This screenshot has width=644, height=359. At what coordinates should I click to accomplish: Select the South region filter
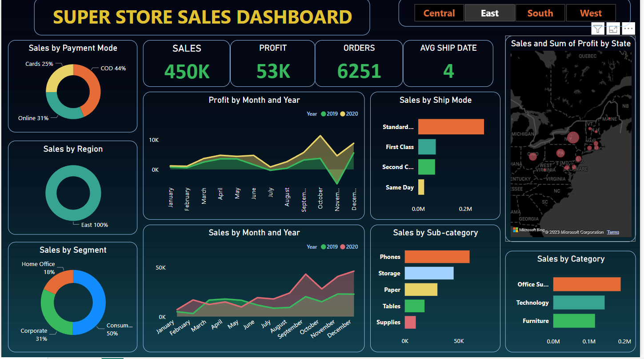540,13
